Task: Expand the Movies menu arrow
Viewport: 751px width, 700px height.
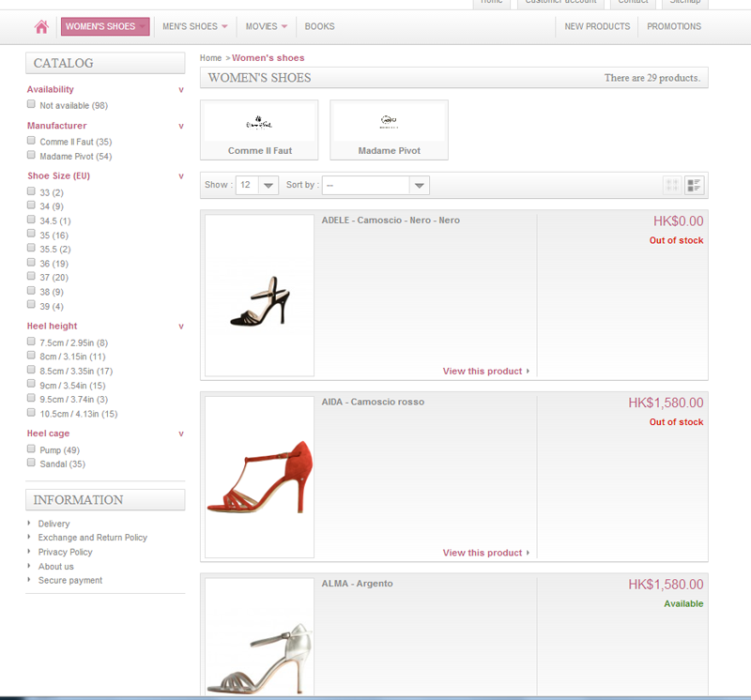Action: [x=284, y=27]
